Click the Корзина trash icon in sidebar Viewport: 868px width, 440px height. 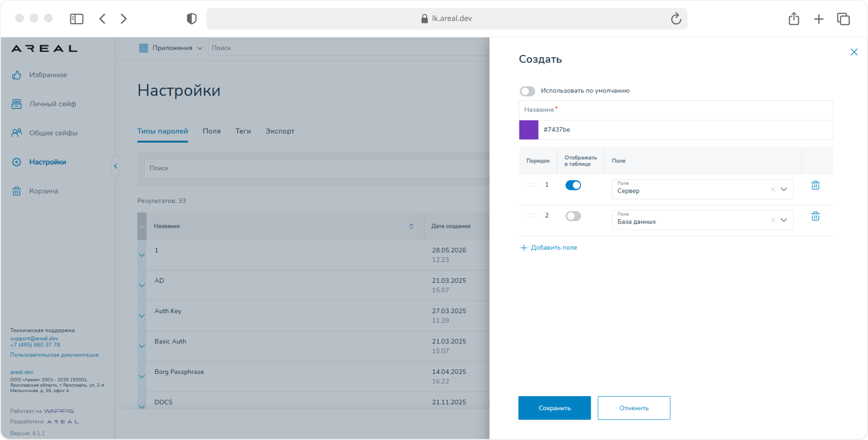pyautogui.click(x=17, y=191)
